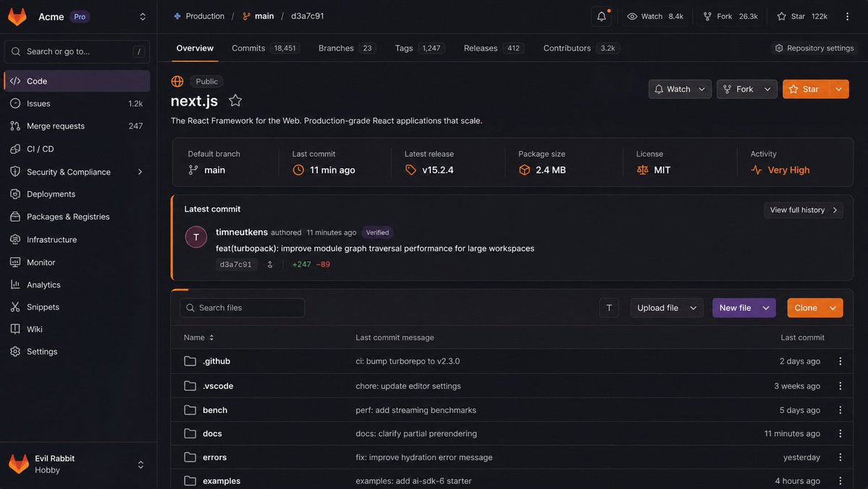Click View full history
This screenshot has height=489, width=868.
(804, 210)
